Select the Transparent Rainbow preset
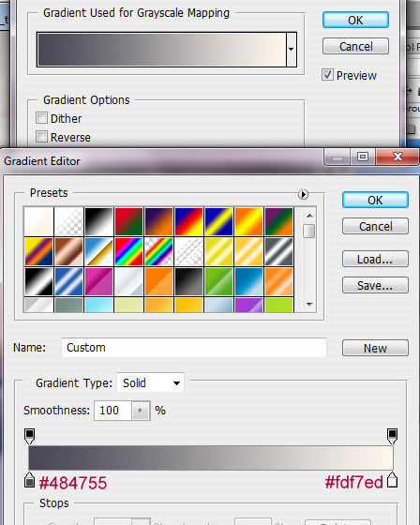420x525 pixels. point(158,252)
